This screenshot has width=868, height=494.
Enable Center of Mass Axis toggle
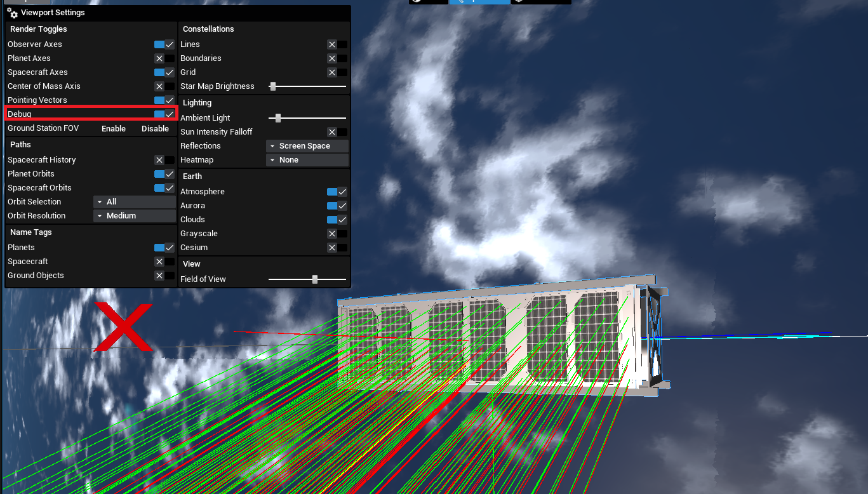(164, 86)
